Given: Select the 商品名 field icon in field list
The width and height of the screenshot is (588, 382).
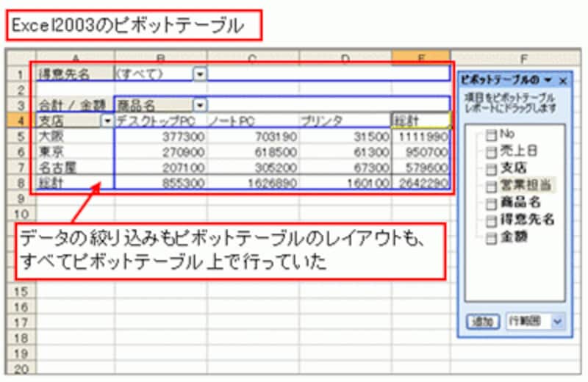Looking at the screenshot, I should (491, 204).
